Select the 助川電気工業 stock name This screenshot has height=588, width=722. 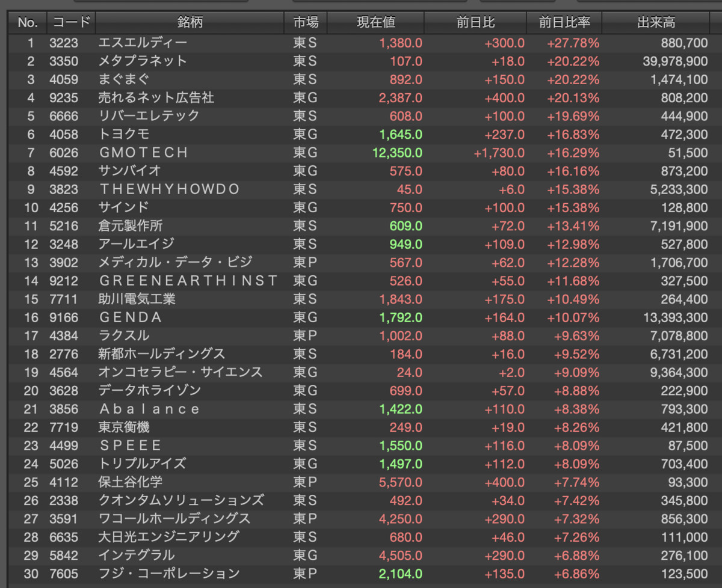pos(137,299)
